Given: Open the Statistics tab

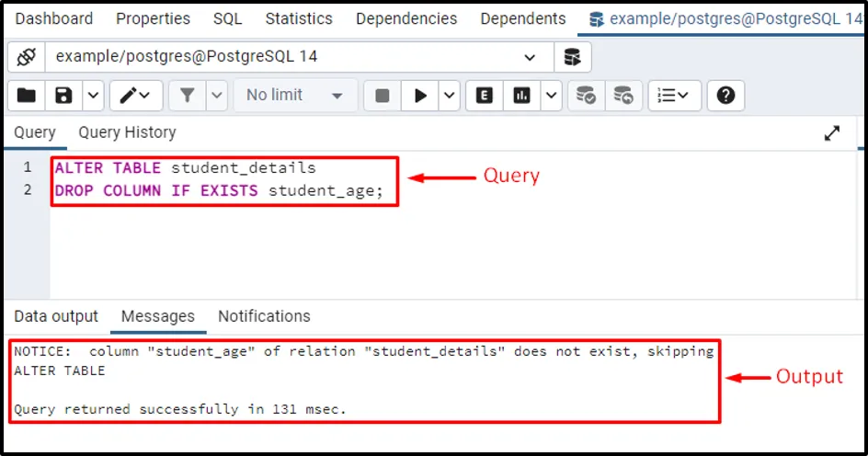Looking at the screenshot, I should 299,18.
